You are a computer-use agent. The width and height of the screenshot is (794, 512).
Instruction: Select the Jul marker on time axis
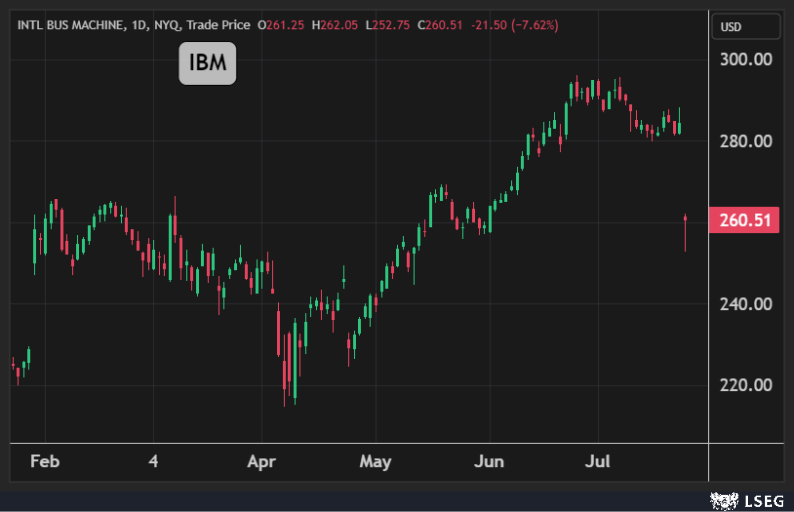pos(598,462)
